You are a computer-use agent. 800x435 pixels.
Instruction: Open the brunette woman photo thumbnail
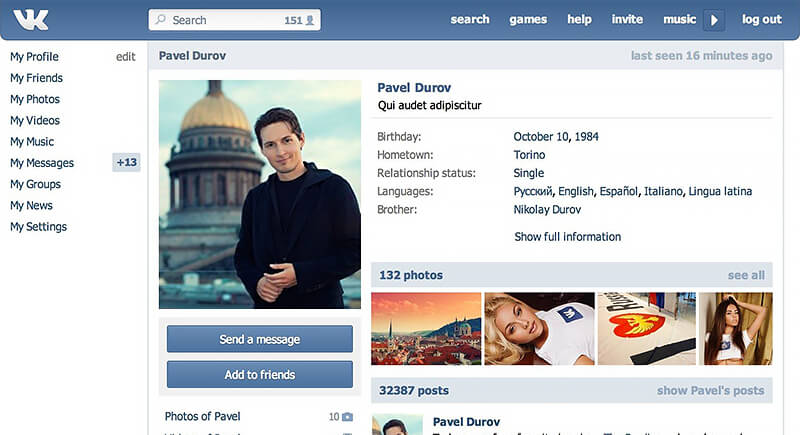pyautogui.click(x=736, y=328)
